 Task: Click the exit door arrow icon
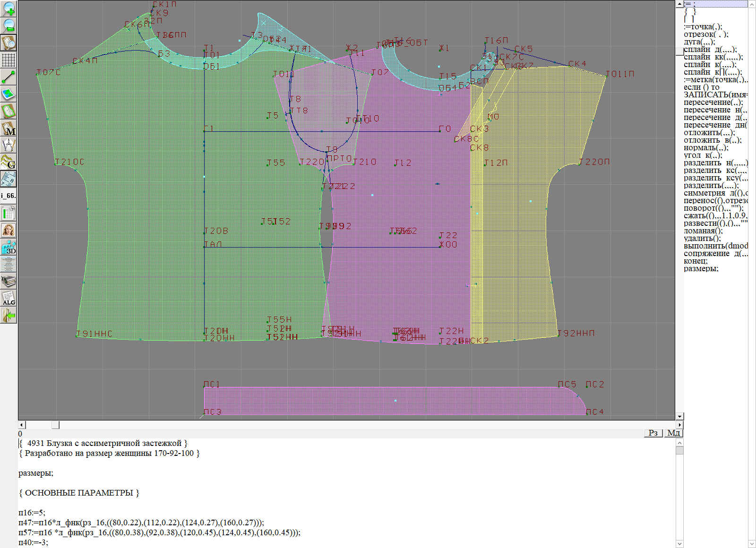tap(9, 315)
